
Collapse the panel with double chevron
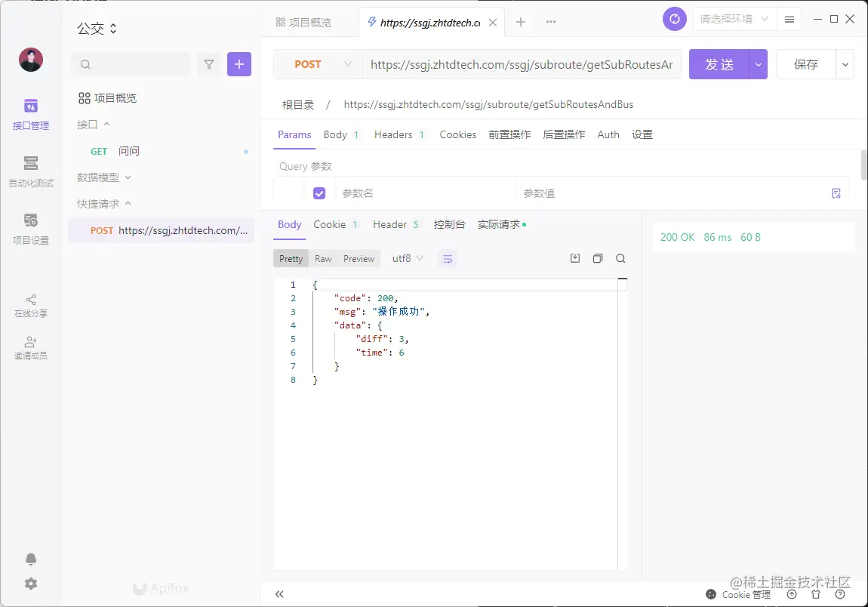[x=279, y=594]
